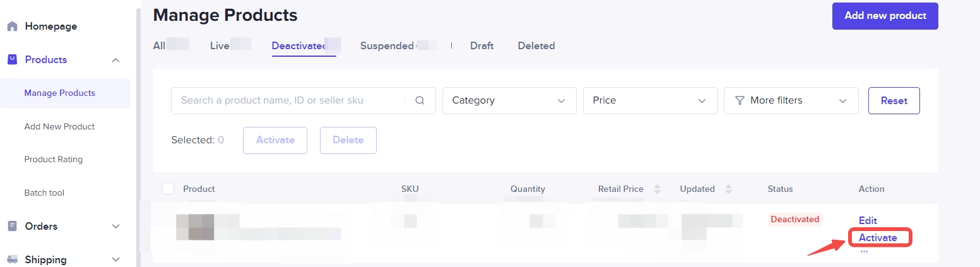Sort by Updated column arrows
This screenshot has height=267, width=980.
(x=729, y=189)
